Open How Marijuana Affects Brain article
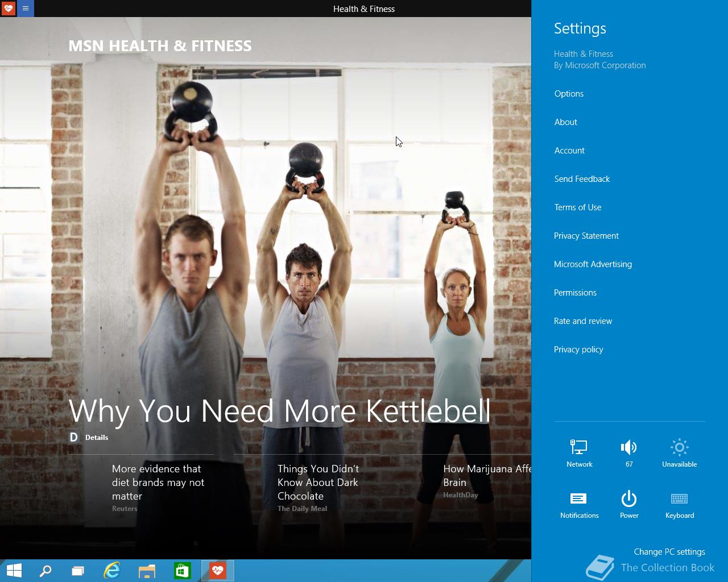Screen dimensions: 728x582 coord(487,476)
